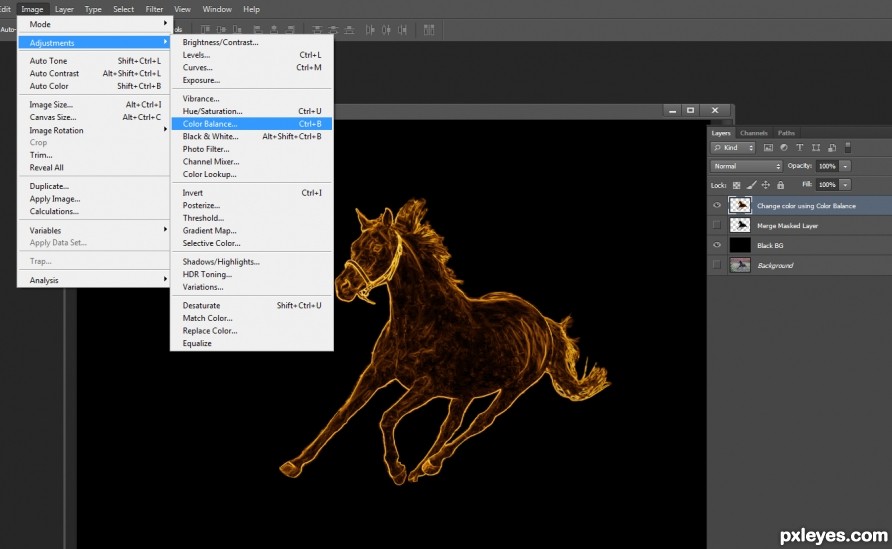892x549 pixels.
Task: Open the Layer menu in menu bar
Action: click(64, 9)
